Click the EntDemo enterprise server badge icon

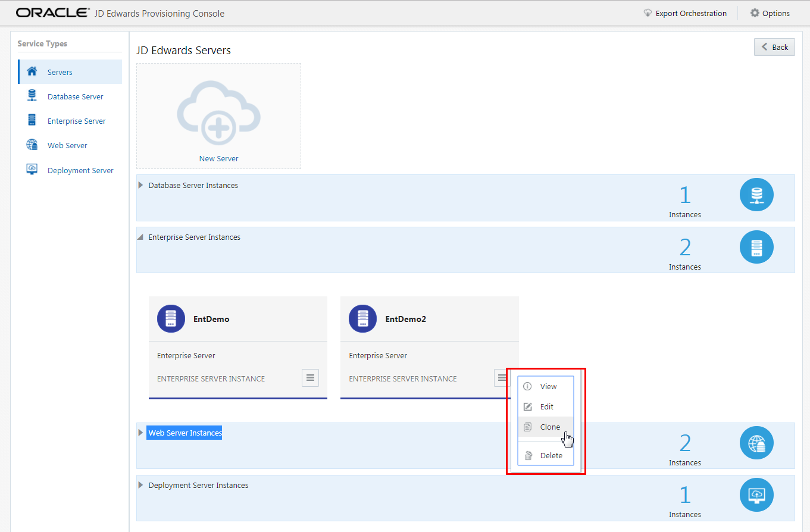171,318
